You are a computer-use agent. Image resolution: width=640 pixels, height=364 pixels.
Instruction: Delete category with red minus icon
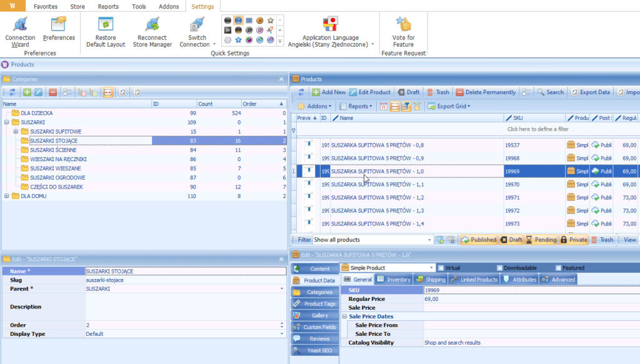[52, 92]
